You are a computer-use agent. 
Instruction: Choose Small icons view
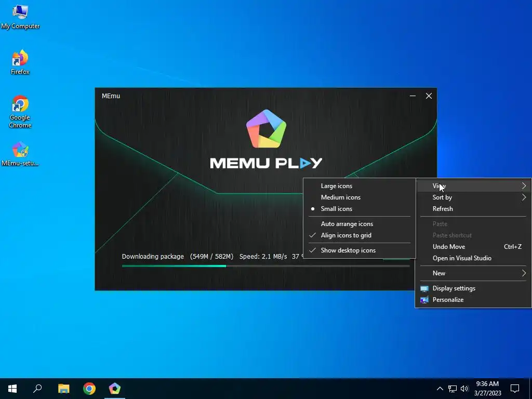(x=360, y=209)
